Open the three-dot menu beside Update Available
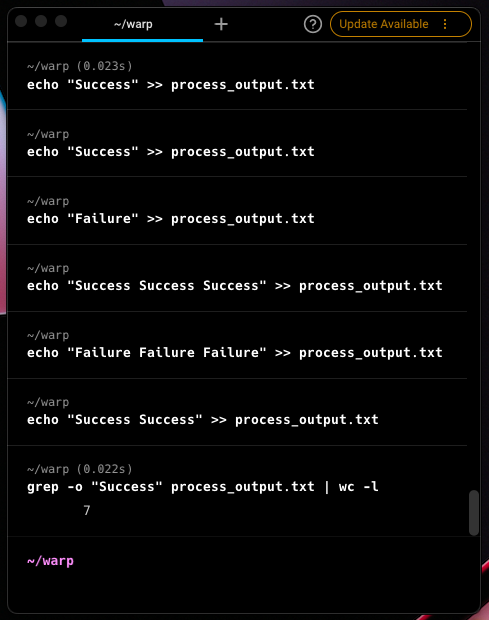This screenshot has width=489, height=620. (x=445, y=25)
